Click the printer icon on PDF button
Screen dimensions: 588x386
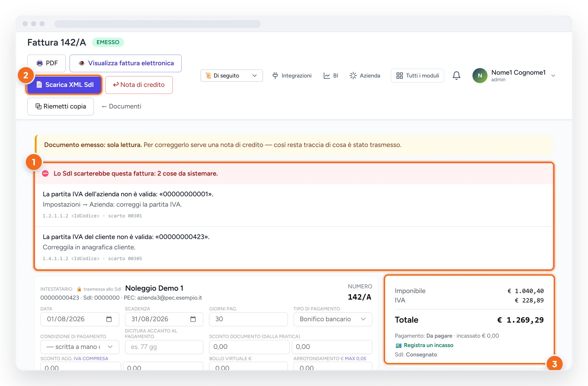[x=39, y=63]
